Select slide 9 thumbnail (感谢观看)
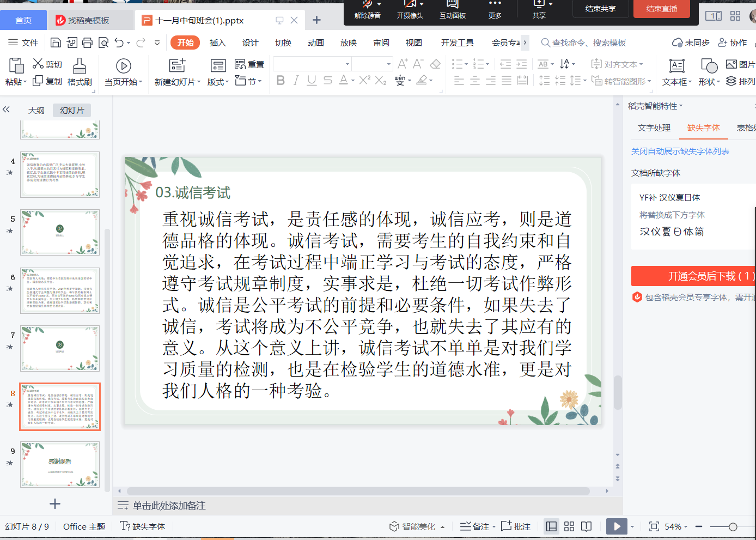Viewport: 756px width, 540px height. pyautogui.click(x=60, y=464)
